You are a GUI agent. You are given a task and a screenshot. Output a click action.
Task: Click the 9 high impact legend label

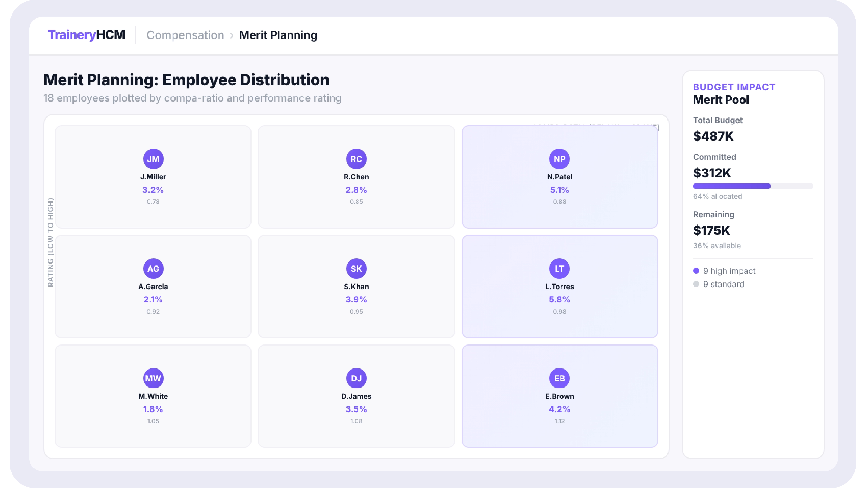pyautogui.click(x=729, y=271)
